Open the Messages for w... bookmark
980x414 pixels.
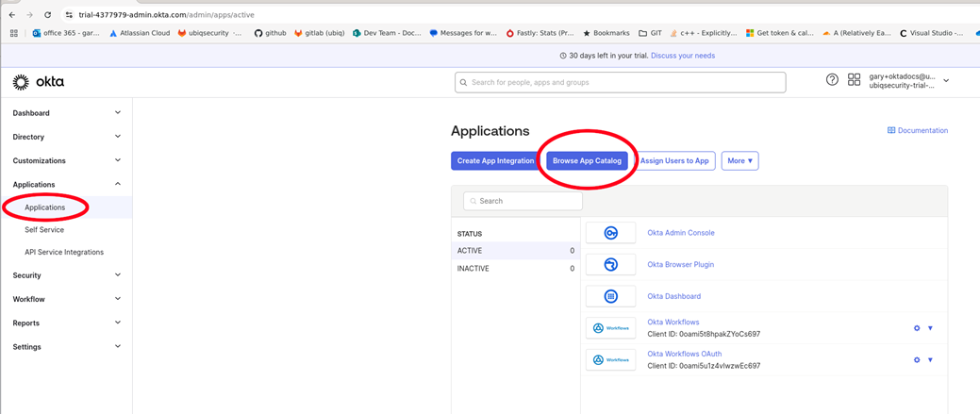point(463,33)
